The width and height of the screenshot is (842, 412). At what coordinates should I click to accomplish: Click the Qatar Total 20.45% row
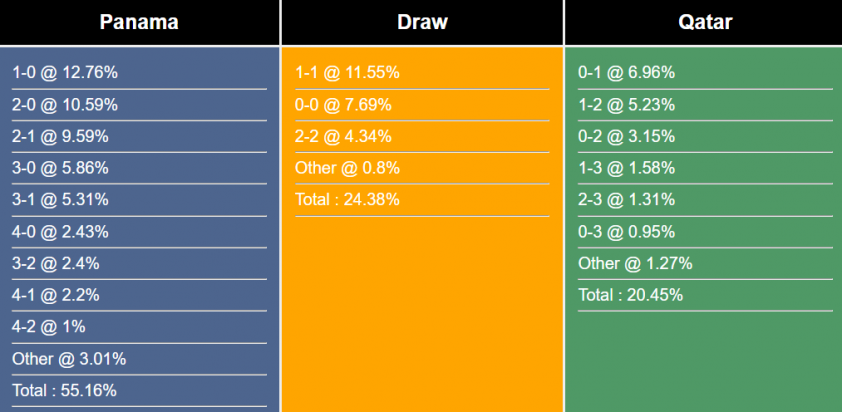pos(630,295)
